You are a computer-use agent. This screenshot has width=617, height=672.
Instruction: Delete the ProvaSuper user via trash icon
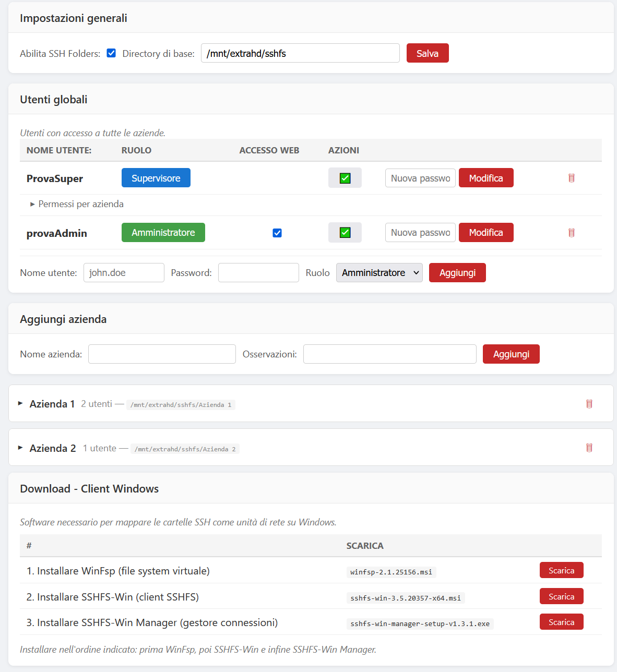tap(571, 178)
